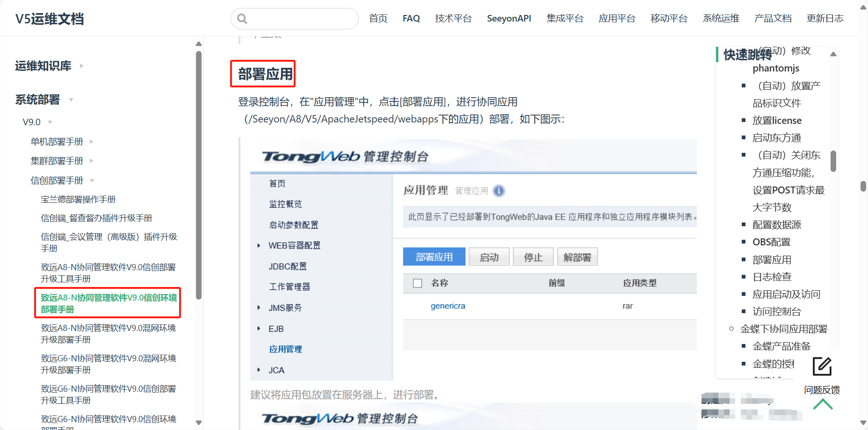Screen dimensions: 868x430
Task: Jump to 配置数据源 in quick links
Action: (x=777, y=224)
